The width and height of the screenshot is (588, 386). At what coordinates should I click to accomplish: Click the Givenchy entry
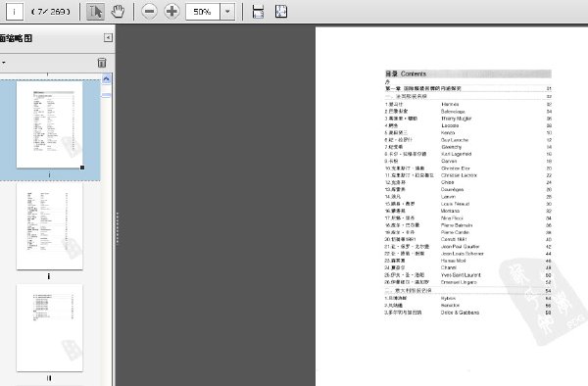[452, 147]
